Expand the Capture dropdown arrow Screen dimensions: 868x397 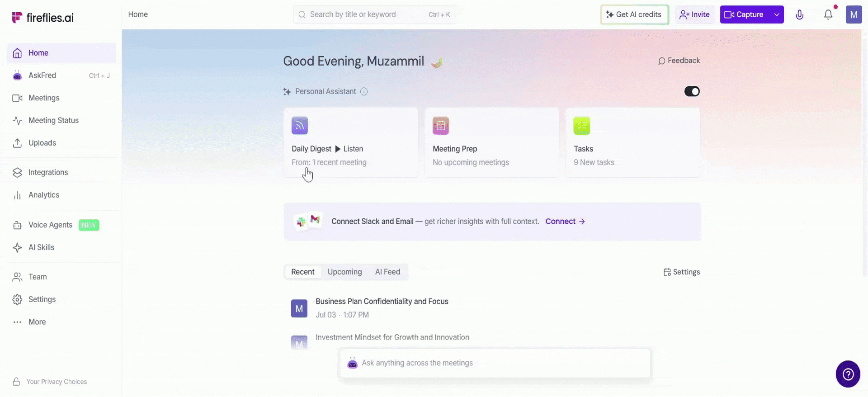click(x=777, y=14)
